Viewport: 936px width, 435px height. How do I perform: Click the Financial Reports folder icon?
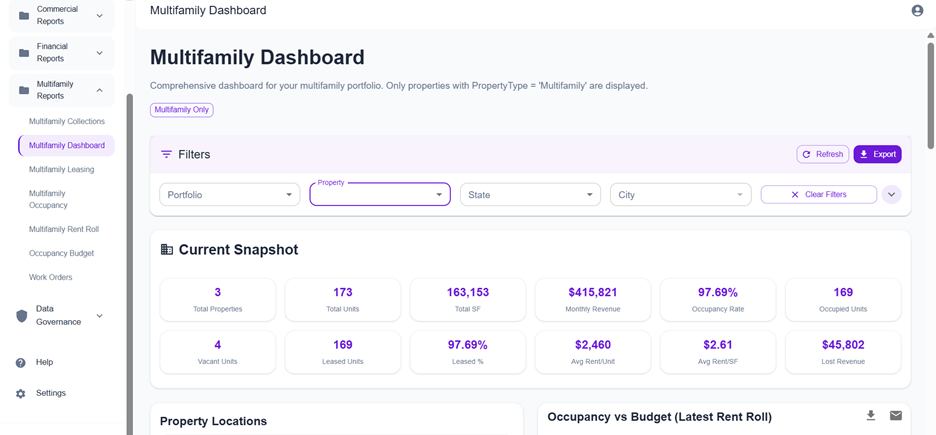(24, 53)
